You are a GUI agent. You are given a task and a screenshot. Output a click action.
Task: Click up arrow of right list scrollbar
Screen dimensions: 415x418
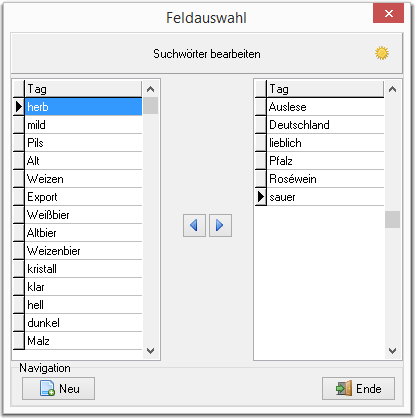393,89
